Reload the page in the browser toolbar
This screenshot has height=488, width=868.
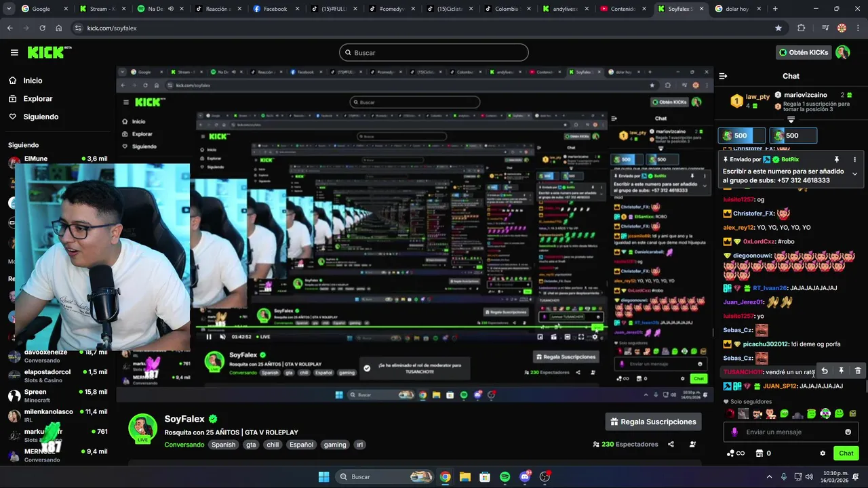42,28
